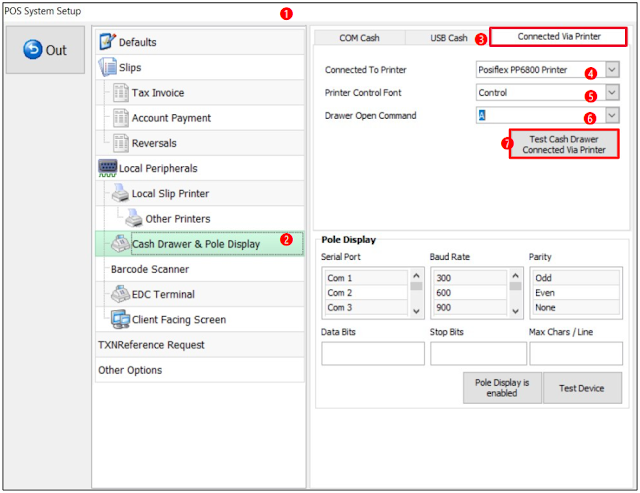Click the Local Slip Printer icon

pyautogui.click(x=121, y=193)
